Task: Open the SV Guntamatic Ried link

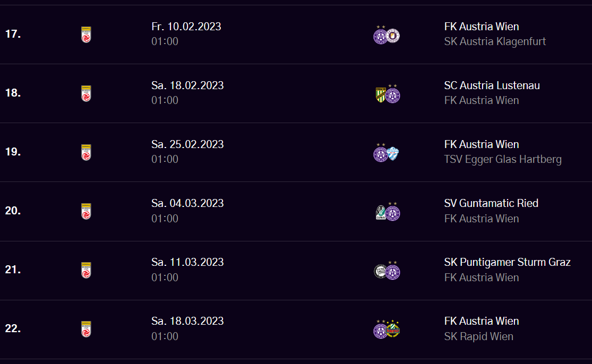Action: click(x=491, y=203)
